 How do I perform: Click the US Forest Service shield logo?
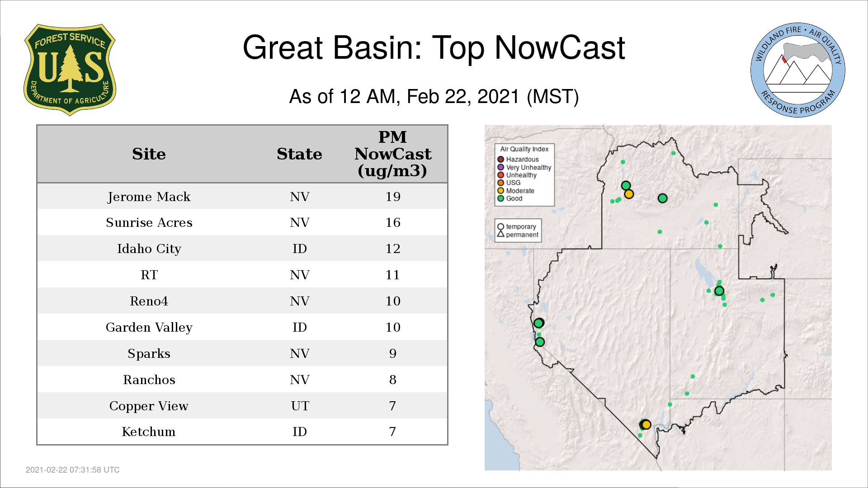[x=70, y=70]
